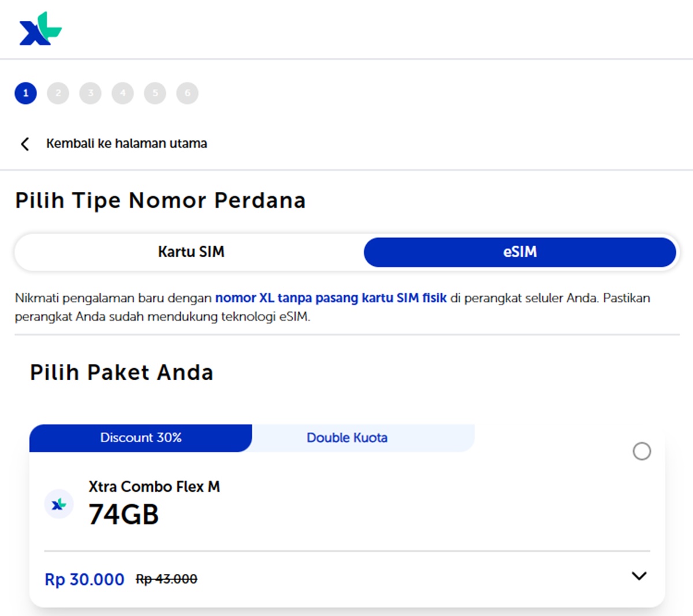The height and width of the screenshot is (616, 693).
Task: Select the Xtra Combo Flex M radio button
Action: pyautogui.click(x=642, y=451)
